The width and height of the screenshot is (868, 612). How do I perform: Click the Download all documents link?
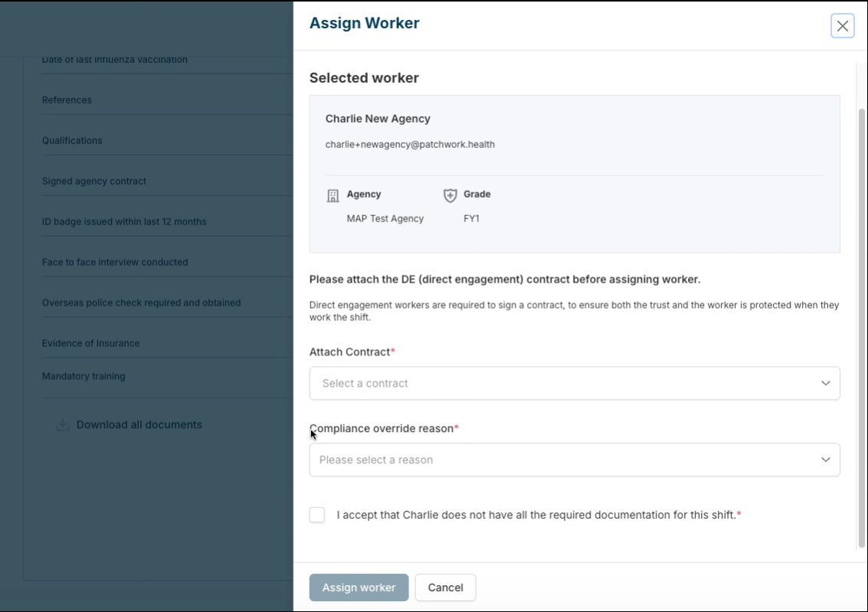[x=139, y=425]
